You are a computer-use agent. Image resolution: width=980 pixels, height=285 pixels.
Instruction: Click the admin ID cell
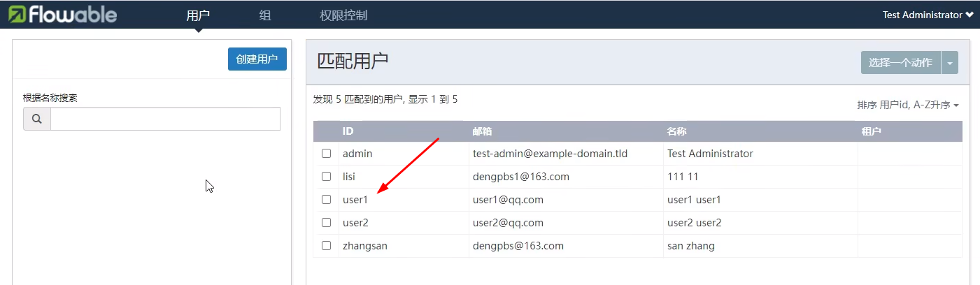pos(357,154)
